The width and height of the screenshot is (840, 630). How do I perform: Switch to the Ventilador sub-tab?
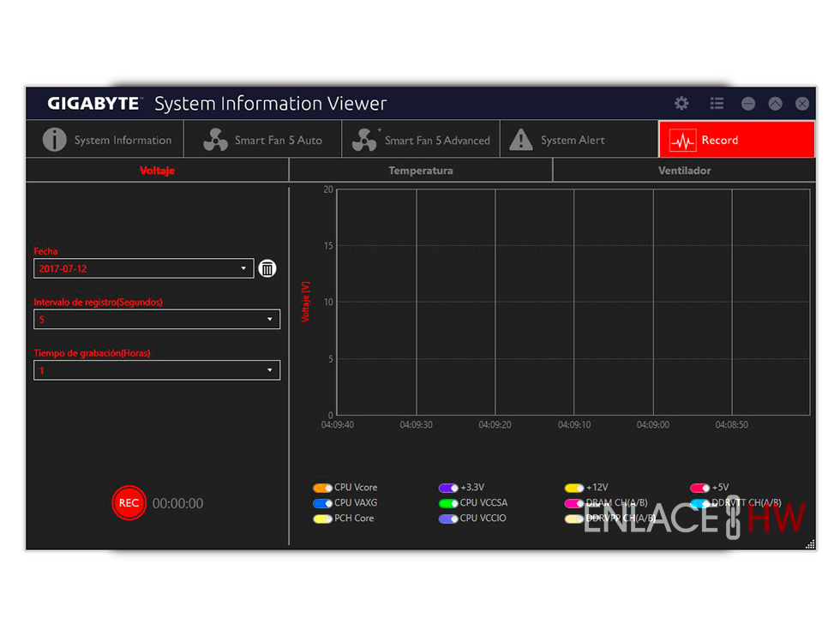coord(684,171)
